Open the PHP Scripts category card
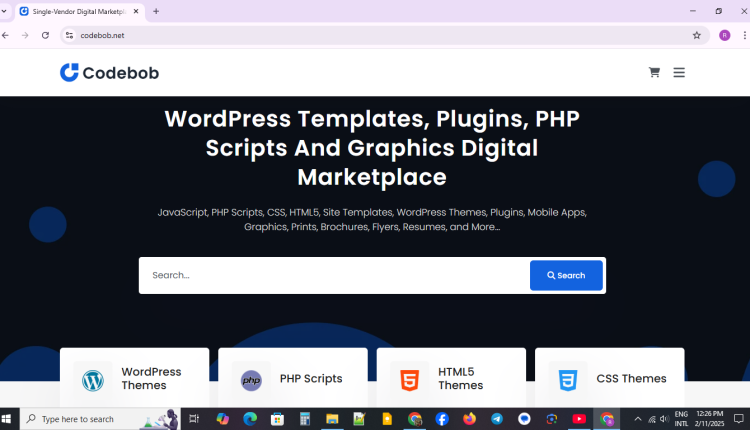 [293, 378]
